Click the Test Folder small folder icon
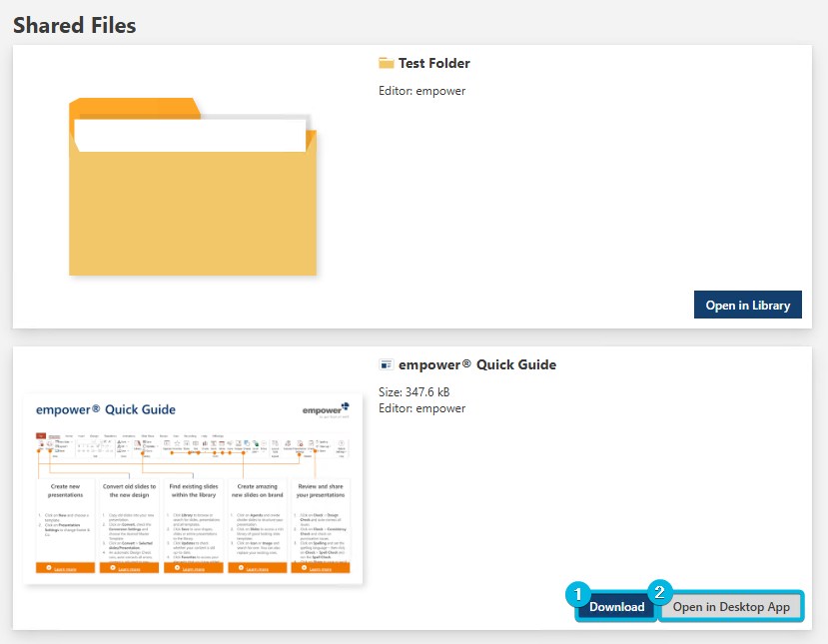The image size is (828, 644). click(386, 63)
